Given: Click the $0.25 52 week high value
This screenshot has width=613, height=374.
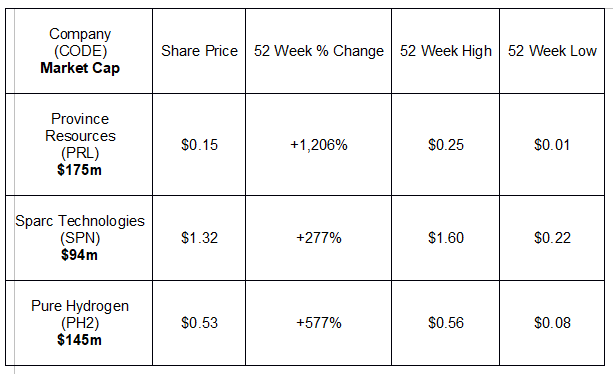Looking at the screenshot, I should point(446,144).
